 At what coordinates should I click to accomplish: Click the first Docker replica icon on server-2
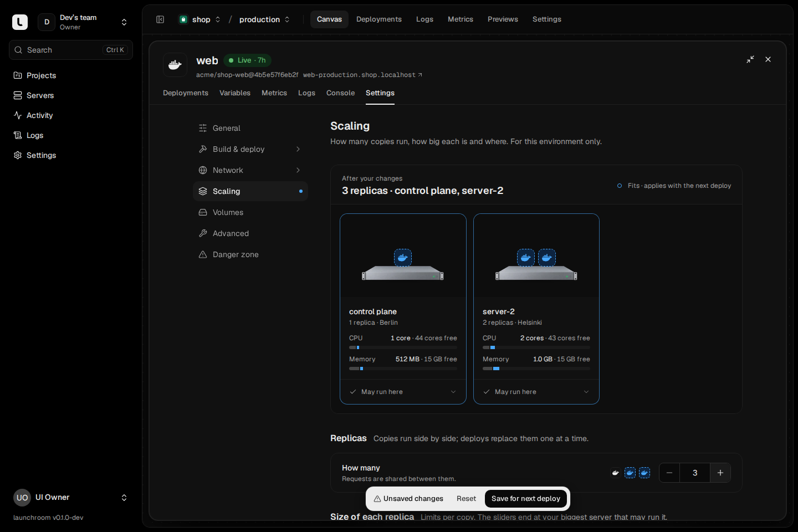(526, 258)
